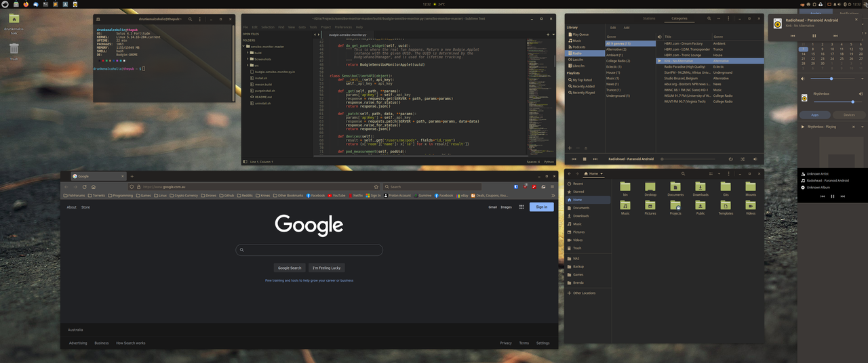Click the Rhythmbox search icon

[709, 18]
